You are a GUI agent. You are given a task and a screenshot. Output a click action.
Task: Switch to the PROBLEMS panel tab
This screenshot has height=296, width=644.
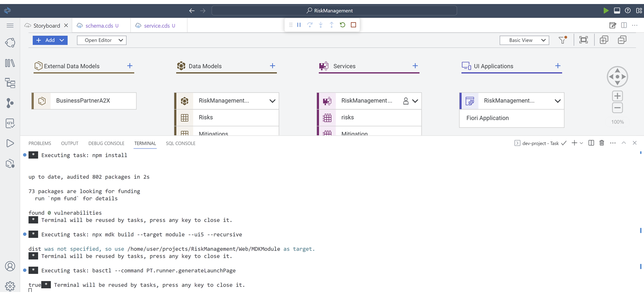click(40, 144)
